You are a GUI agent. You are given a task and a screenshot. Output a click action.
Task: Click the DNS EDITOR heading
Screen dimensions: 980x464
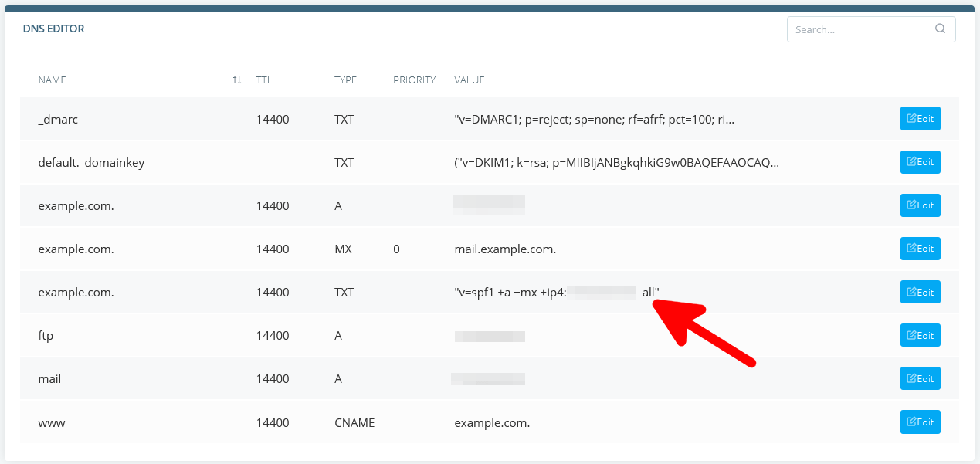[53, 29]
